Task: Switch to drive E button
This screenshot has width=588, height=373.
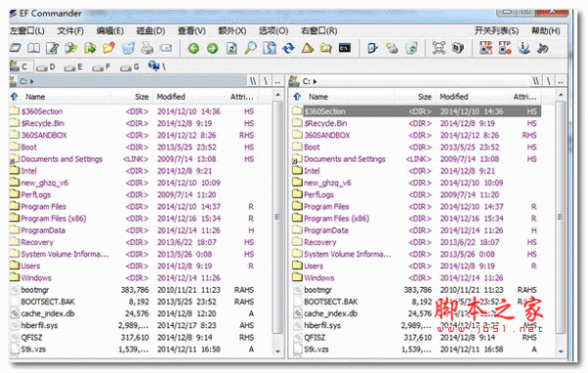Action: point(73,67)
